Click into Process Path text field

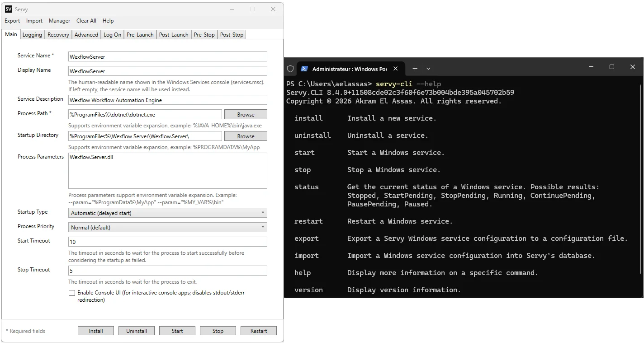(x=145, y=114)
